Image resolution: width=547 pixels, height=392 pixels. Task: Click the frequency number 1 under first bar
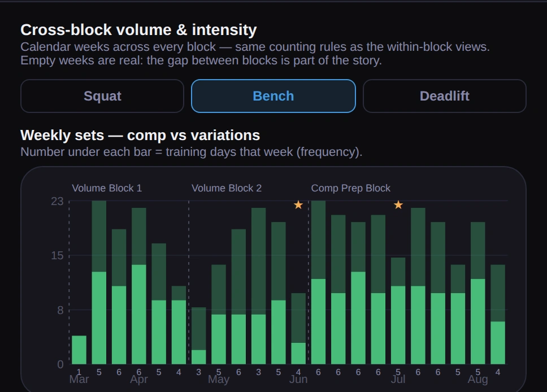[x=79, y=372]
